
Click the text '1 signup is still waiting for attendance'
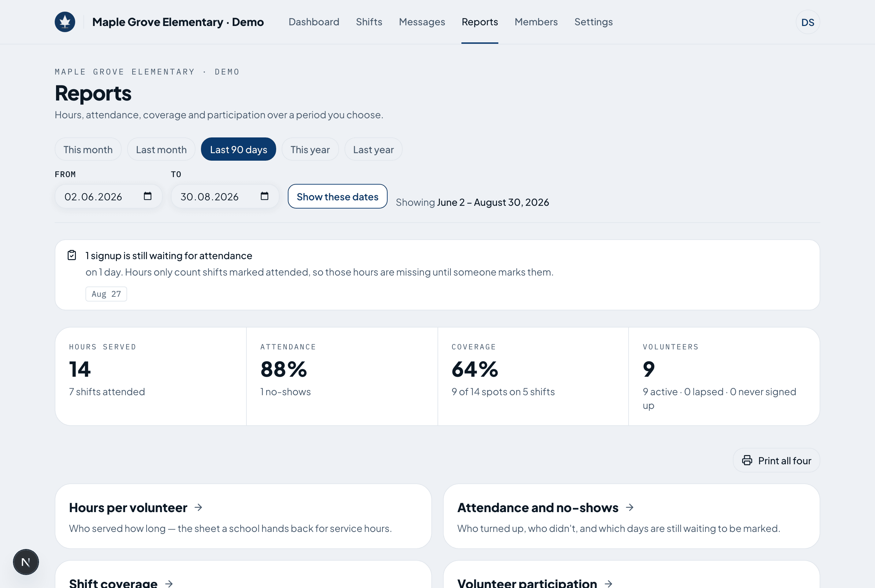point(169,255)
